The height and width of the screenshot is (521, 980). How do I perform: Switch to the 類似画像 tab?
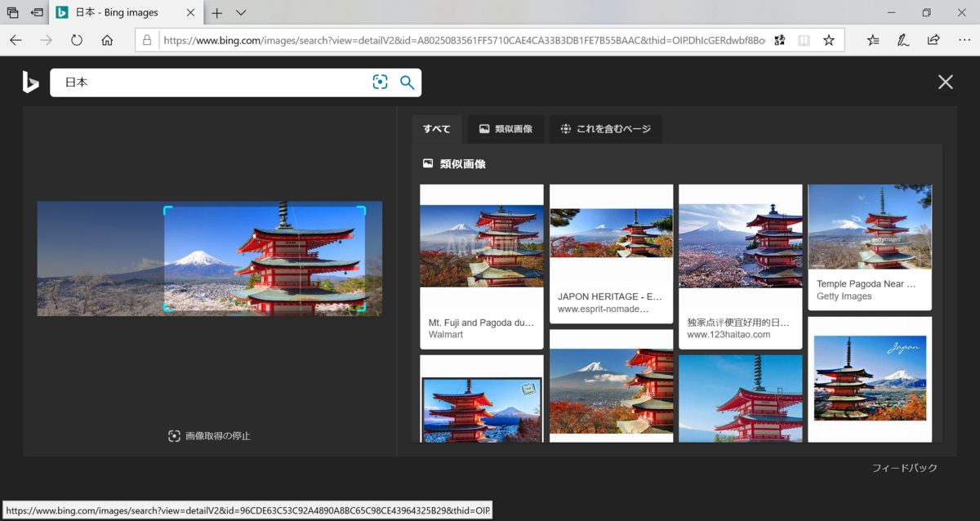point(506,129)
